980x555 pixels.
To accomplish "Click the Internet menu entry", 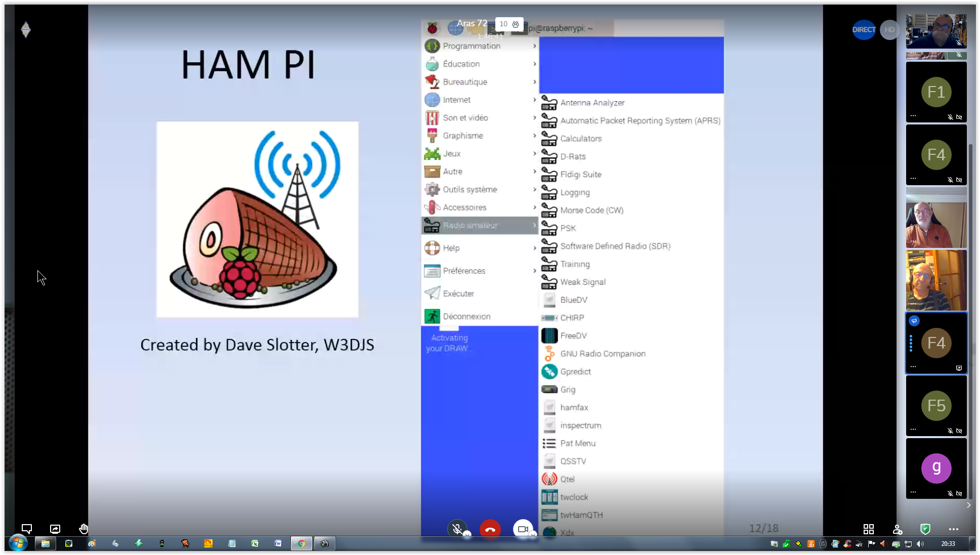I will 480,100.
